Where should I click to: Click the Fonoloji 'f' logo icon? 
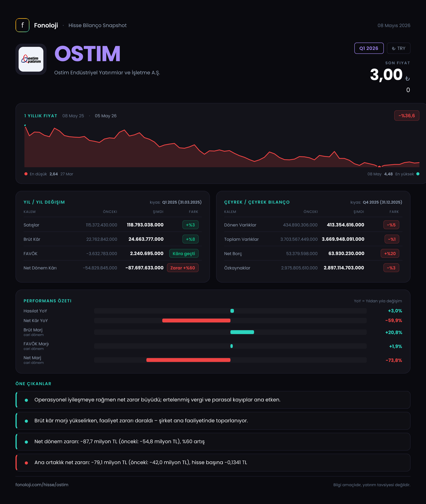[x=22, y=25]
